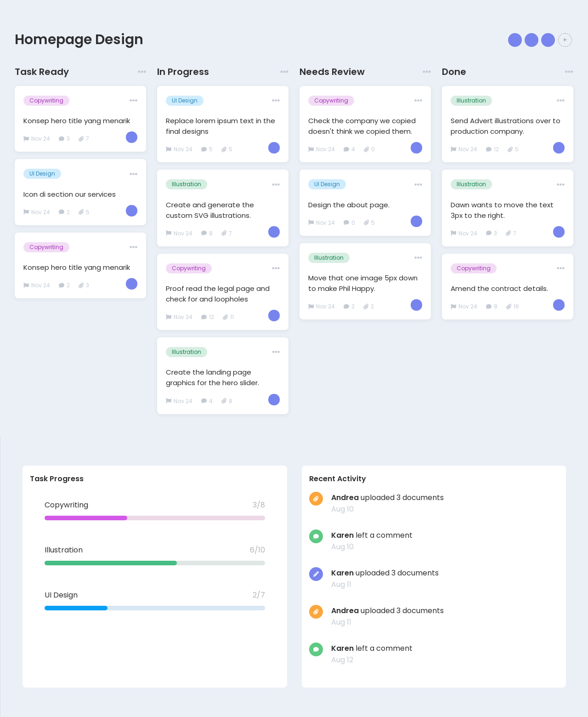
Task: Click the orange attachment icon beside Andrea's Aug 10 upload
Action: [x=316, y=499]
